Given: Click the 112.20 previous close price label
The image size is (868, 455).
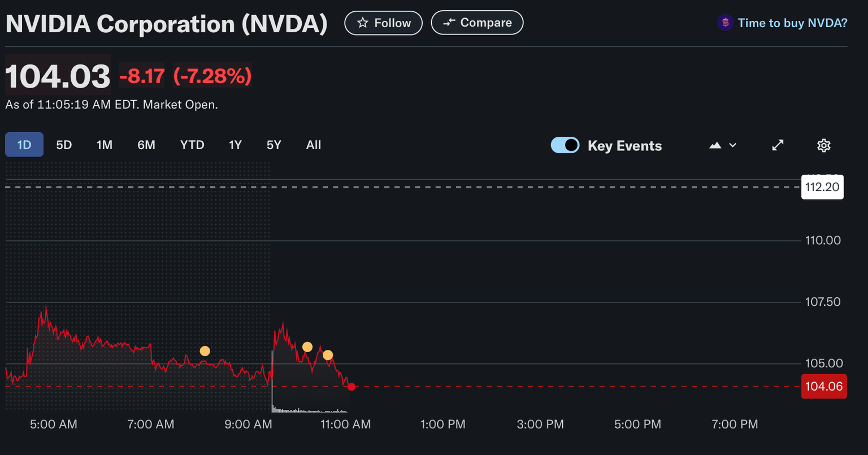Looking at the screenshot, I should point(822,187).
